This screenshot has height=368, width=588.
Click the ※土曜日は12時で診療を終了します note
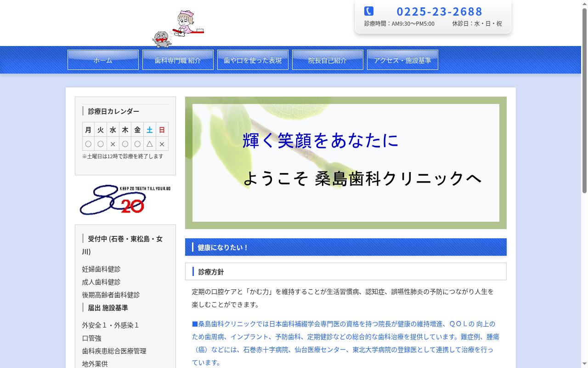click(x=123, y=156)
